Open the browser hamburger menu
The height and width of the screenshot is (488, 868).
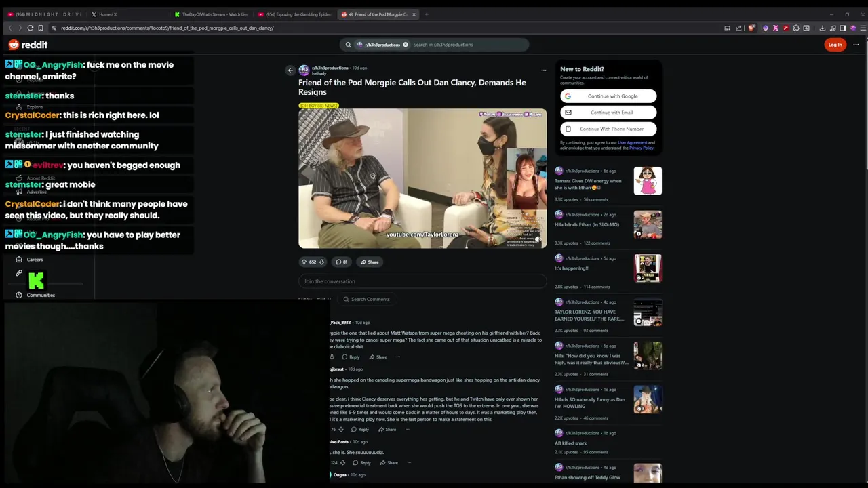pos(863,28)
